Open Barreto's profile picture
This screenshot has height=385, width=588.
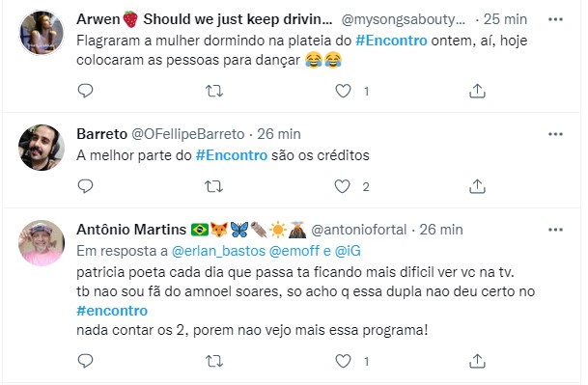(x=42, y=148)
